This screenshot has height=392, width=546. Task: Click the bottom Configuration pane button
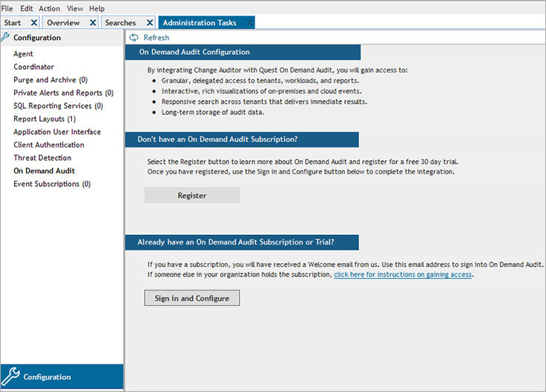tap(62, 376)
